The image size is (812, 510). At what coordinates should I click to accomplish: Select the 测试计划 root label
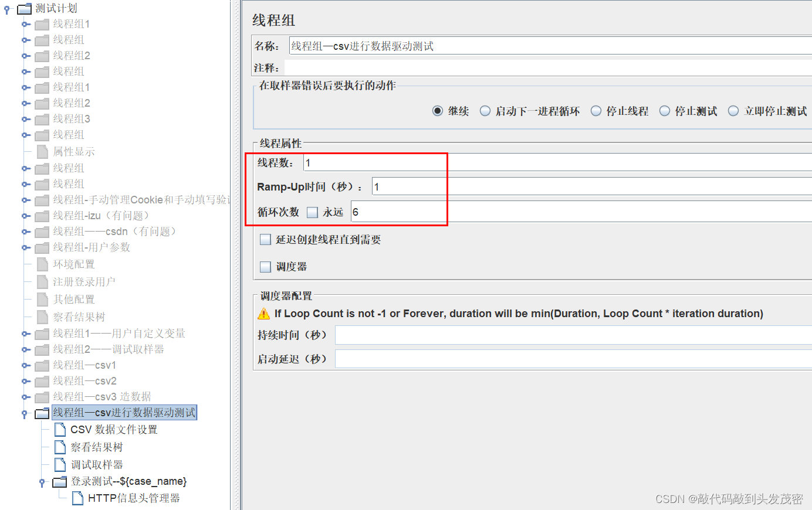tap(56, 8)
